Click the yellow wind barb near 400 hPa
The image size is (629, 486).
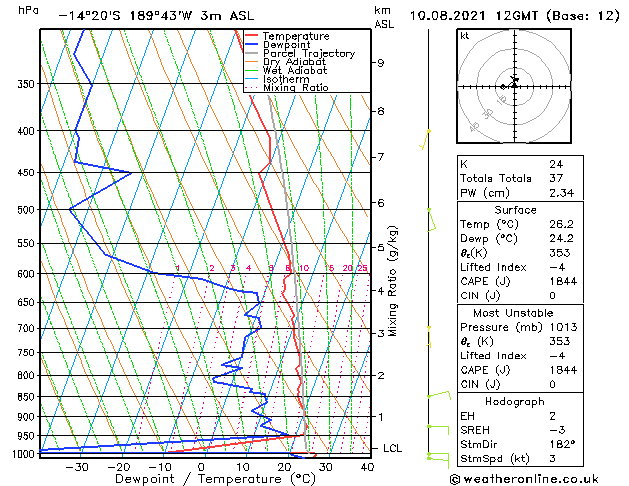pos(425,139)
